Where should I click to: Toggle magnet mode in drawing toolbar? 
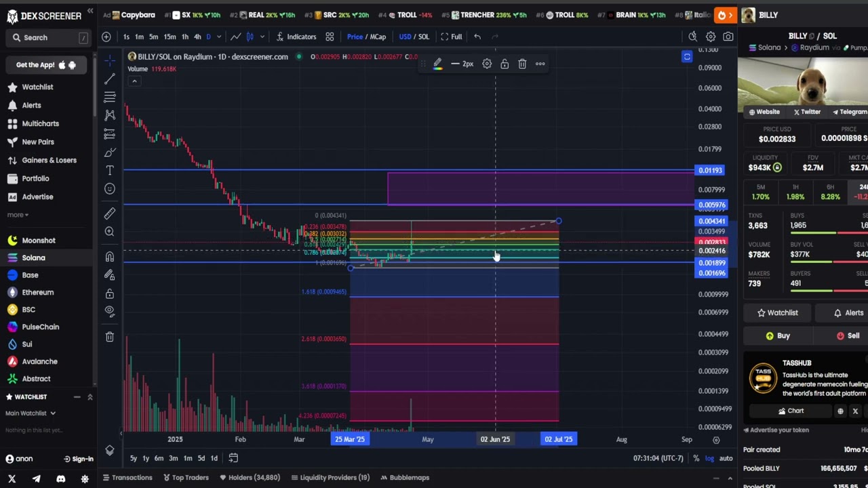pyautogui.click(x=110, y=257)
